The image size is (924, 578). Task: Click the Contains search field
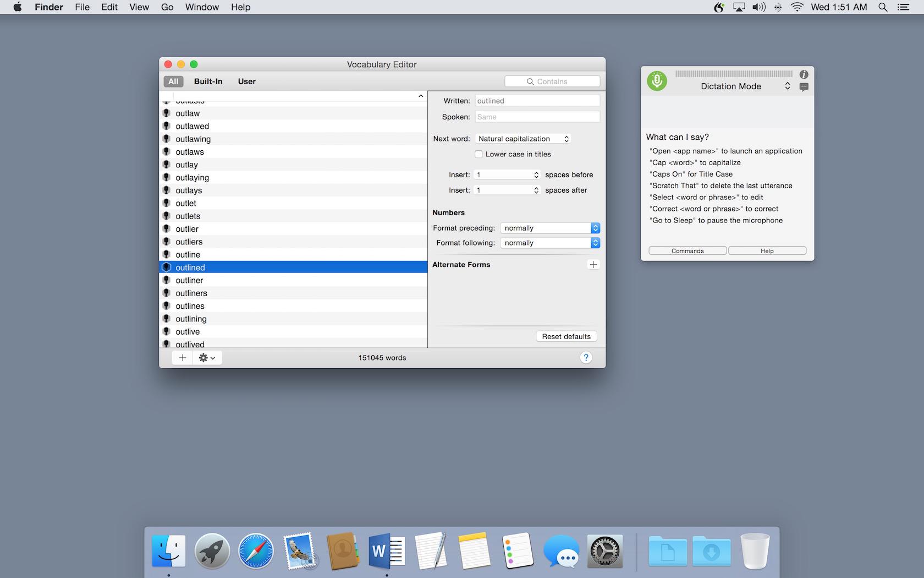552,81
